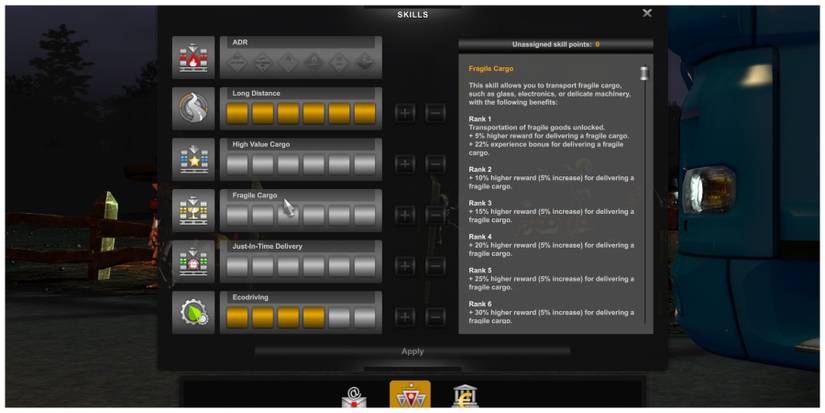Click the sixth ADR class diamond
825x413 pixels.
365,63
